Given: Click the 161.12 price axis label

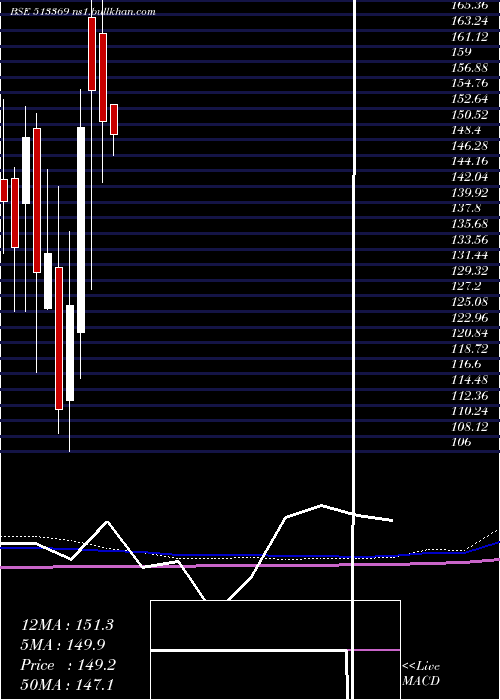Looking at the screenshot, I should 469,37.
